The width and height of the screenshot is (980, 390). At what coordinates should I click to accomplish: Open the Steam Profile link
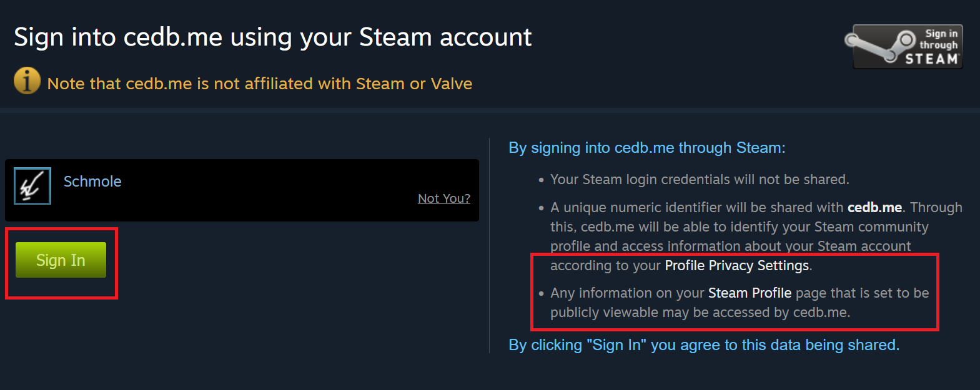(x=750, y=293)
